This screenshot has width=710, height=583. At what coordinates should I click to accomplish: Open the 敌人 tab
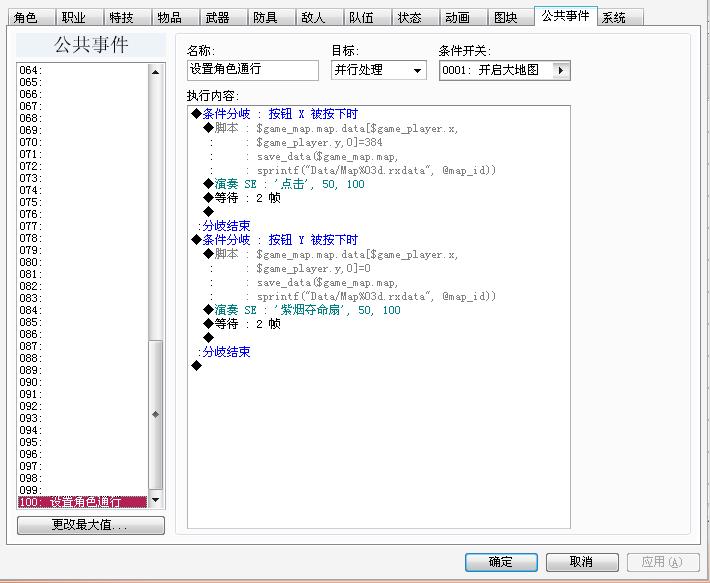pos(319,17)
